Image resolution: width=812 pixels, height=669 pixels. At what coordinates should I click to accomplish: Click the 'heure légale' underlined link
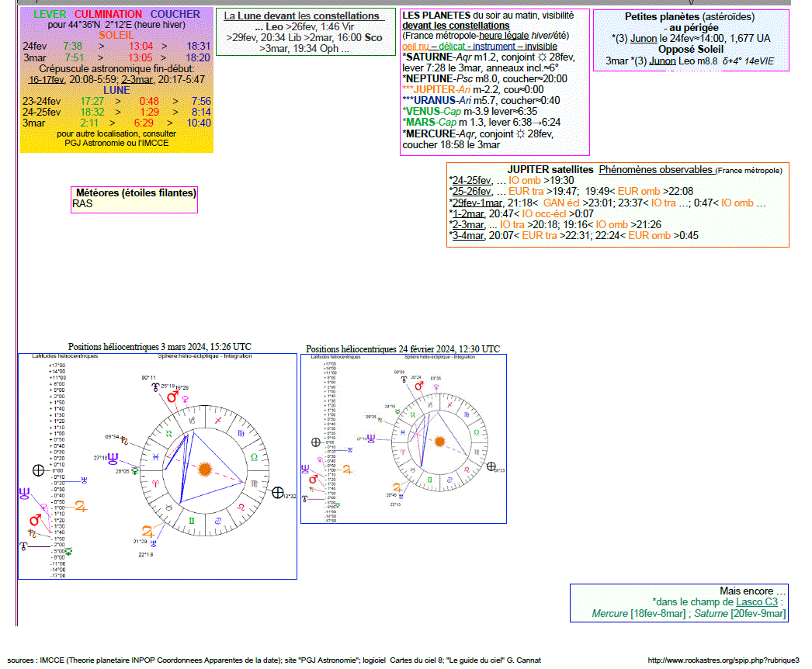(504, 36)
